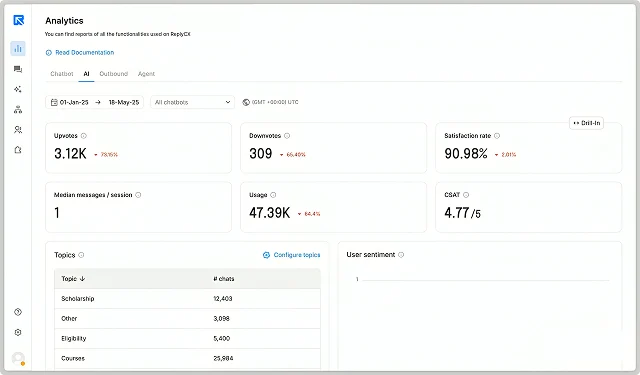This screenshot has height=375, width=640.
Task: Open the notifications bell sidebar icon
Action: tap(18, 150)
